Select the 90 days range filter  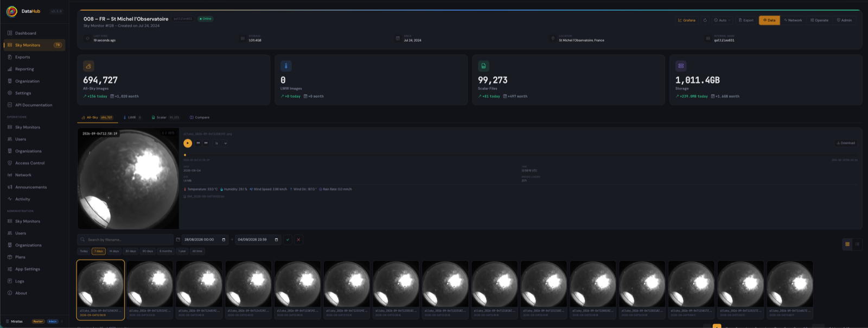coord(148,251)
